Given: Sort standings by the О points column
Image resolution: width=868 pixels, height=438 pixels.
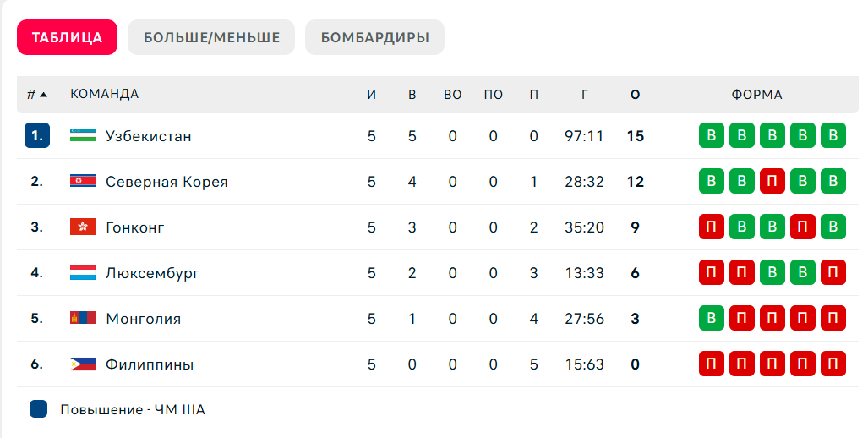Looking at the screenshot, I should (636, 95).
